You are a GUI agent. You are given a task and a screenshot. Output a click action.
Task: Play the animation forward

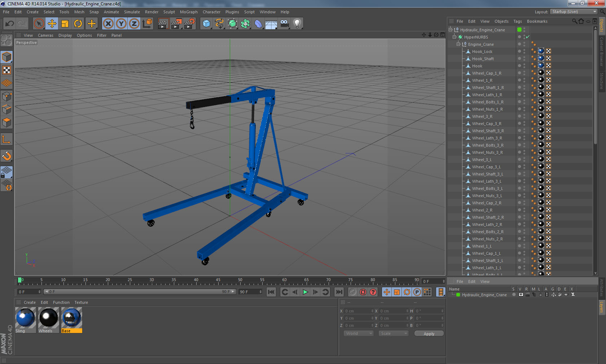[x=305, y=292]
